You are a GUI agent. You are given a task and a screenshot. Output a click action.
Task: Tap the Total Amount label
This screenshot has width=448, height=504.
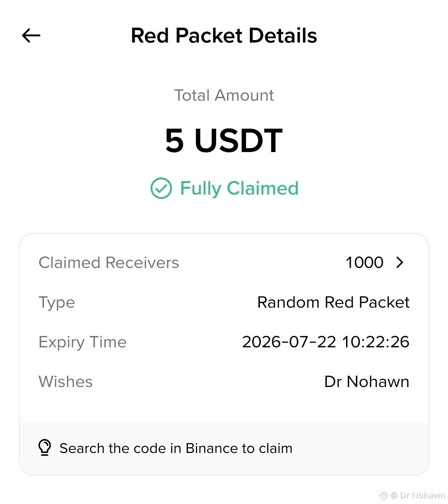point(224,95)
